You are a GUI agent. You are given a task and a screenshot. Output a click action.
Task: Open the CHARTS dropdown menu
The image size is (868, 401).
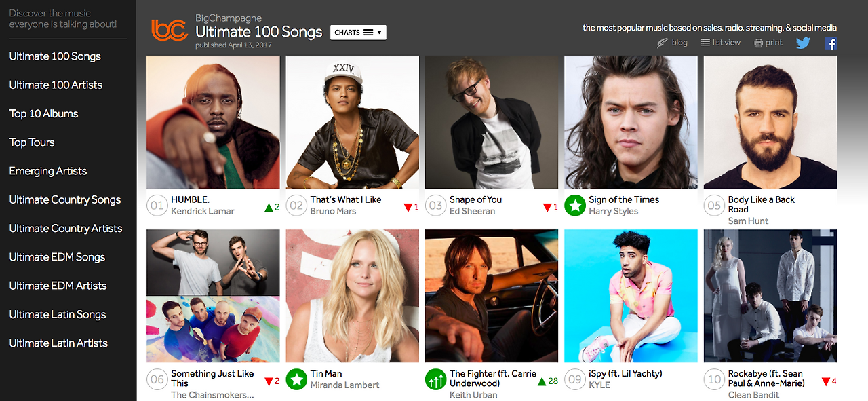(x=358, y=32)
